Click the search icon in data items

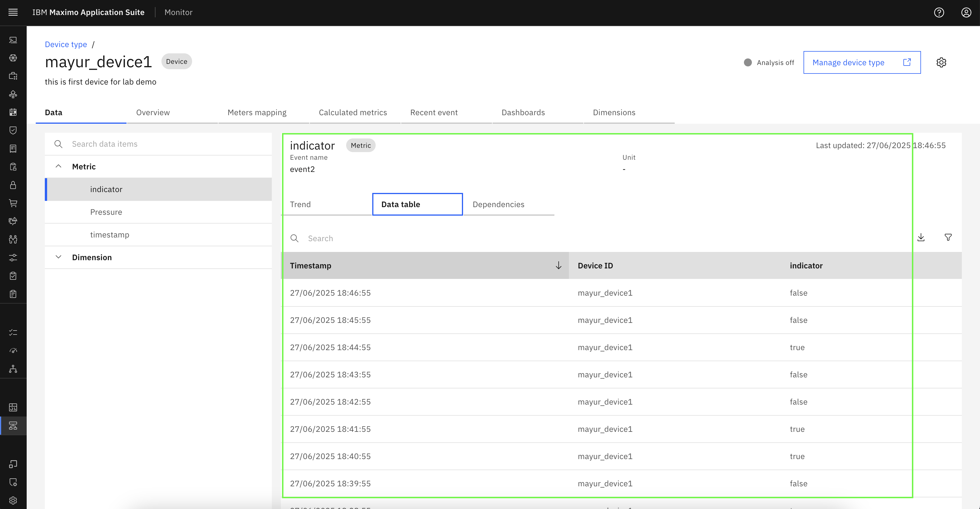[x=58, y=144]
